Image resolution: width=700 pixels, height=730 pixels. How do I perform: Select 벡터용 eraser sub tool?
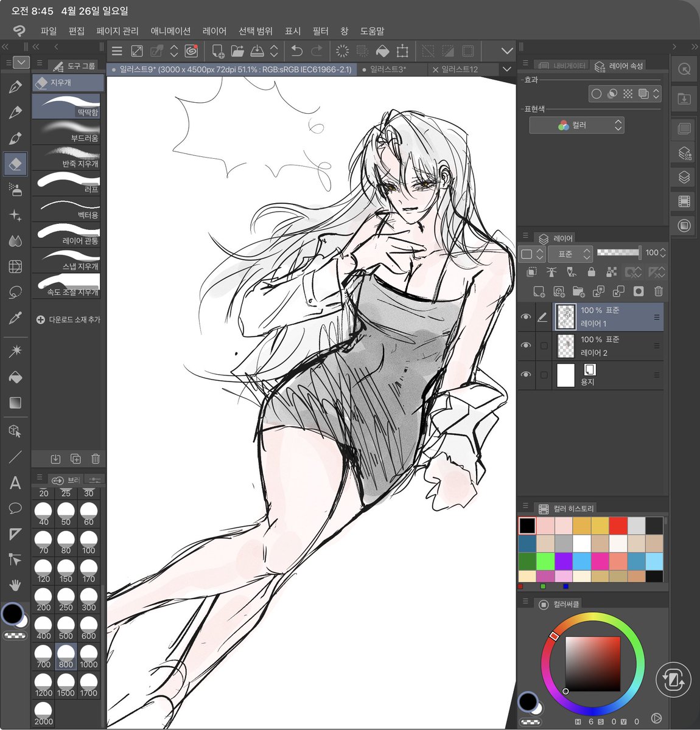click(67, 209)
